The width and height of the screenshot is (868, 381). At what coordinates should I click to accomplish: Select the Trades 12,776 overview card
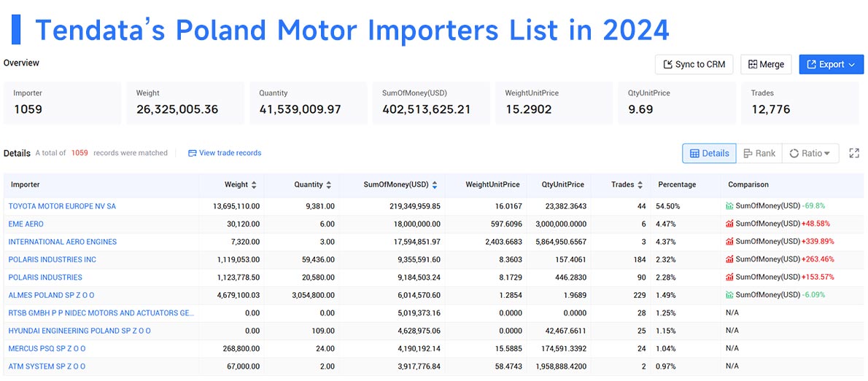(800, 103)
